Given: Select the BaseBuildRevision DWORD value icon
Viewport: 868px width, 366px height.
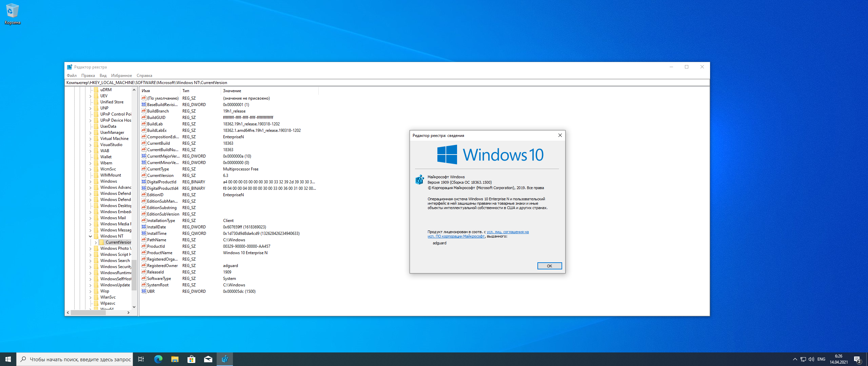Looking at the screenshot, I should click(144, 105).
